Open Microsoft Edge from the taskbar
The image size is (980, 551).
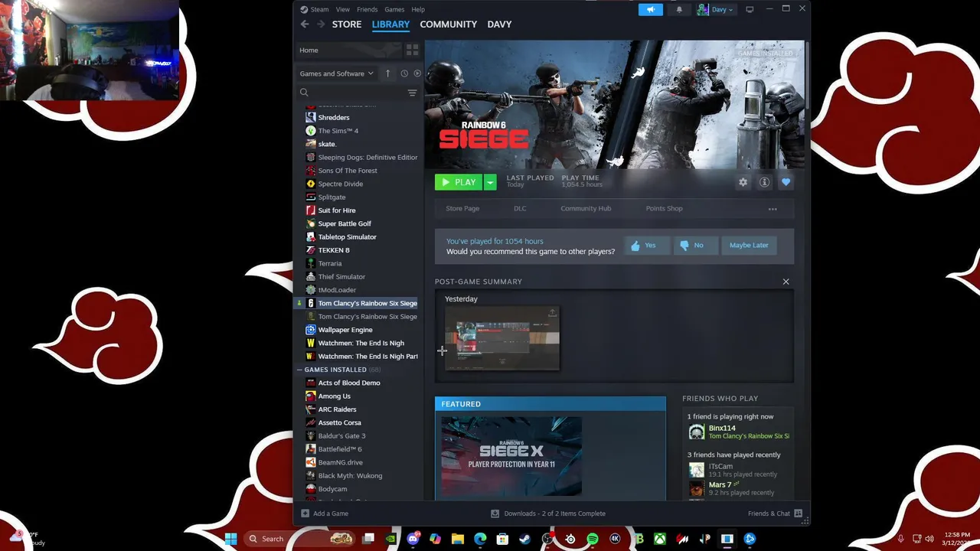[x=480, y=539]
